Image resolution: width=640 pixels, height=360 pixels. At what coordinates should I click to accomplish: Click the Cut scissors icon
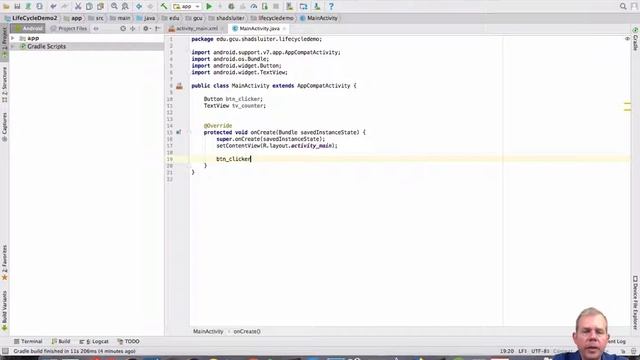(x=78, y=7)
